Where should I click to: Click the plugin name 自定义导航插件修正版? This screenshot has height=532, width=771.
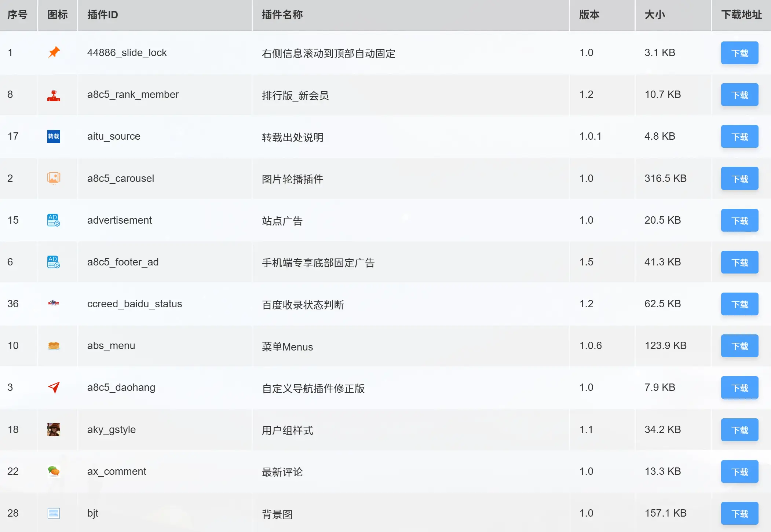pos(313,388)
